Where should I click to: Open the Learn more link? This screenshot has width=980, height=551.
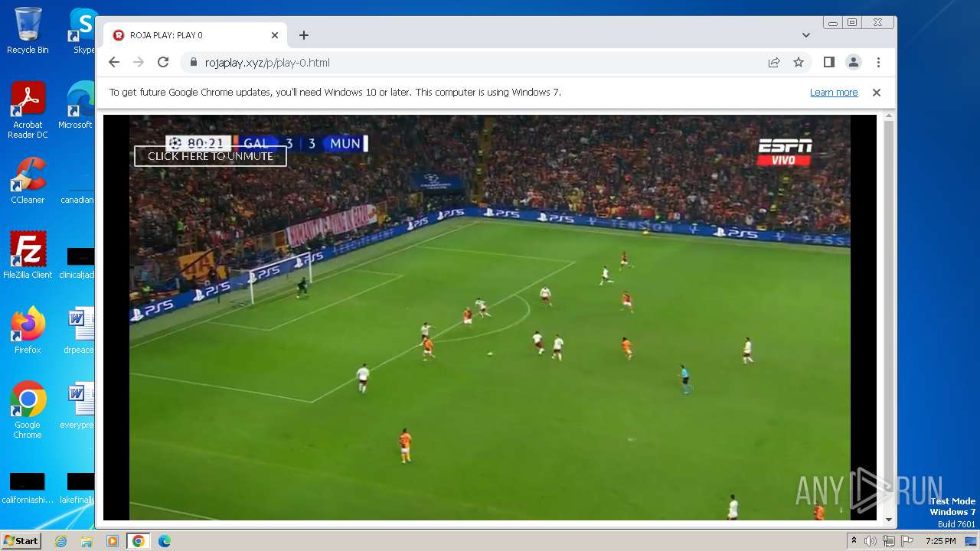(834, 93)
